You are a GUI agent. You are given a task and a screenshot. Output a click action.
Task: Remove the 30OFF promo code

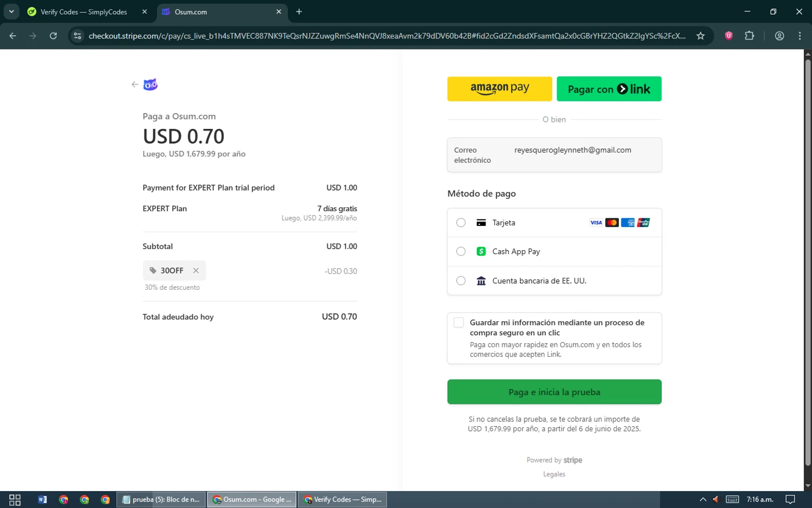point(196,271)
